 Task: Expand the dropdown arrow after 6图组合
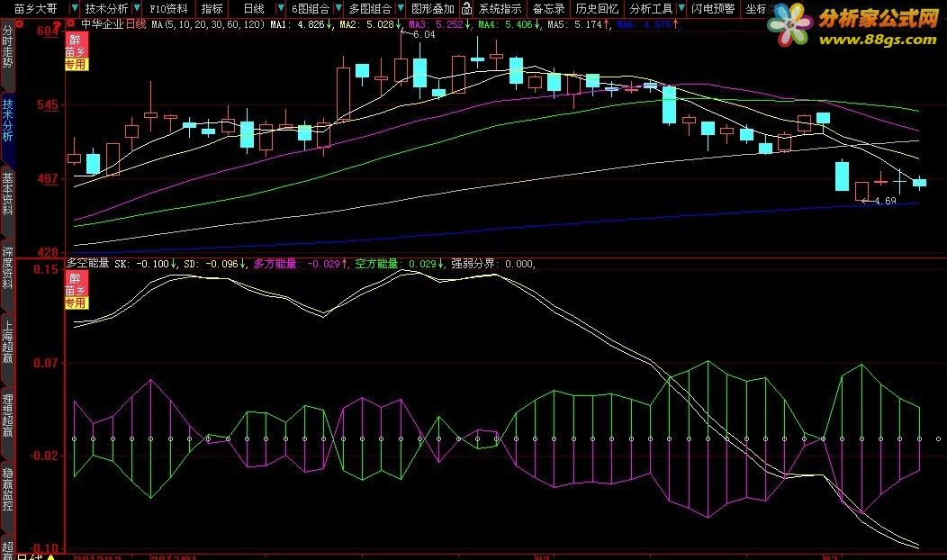pyautogui.click(x=338, y=8)
